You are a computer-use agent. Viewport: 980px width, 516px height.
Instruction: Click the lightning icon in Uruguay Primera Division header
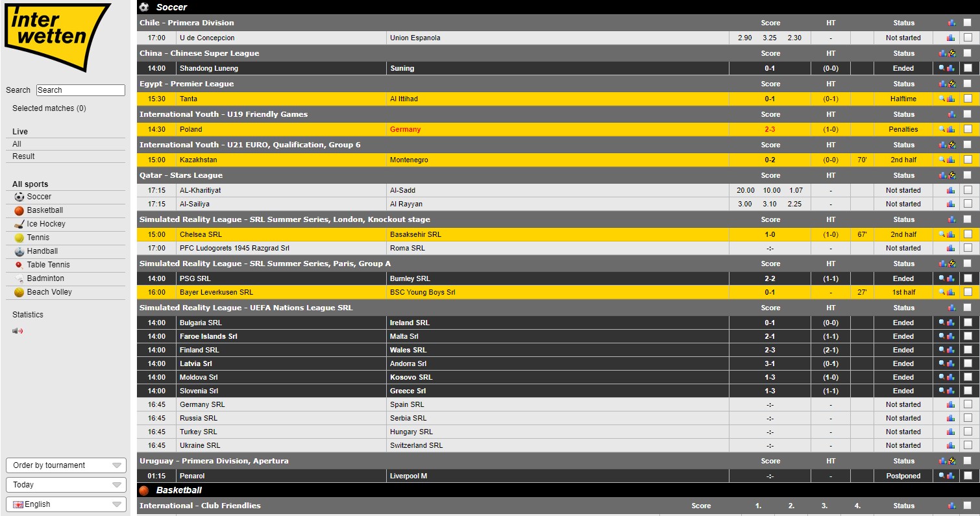point(952,461)
